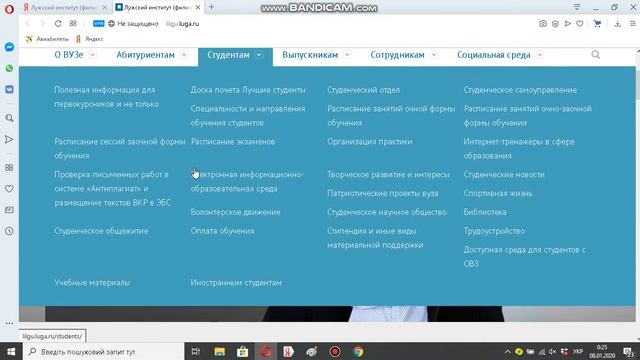Close the second Лужский институт tab
The height and width of the screenshot is (360, 640).
(x=198, y=7)
